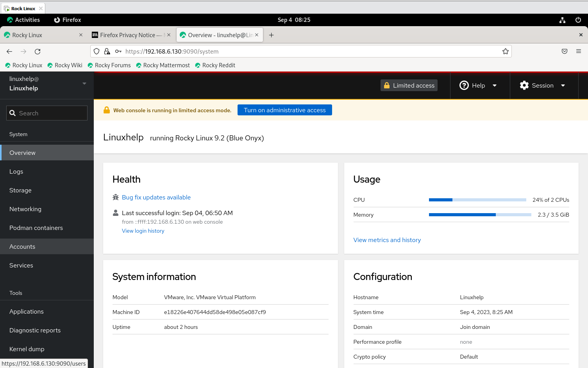The width and height of the screenshot is (588, 368).
Task: Click the System time Sep 4, 2023, 8:25 AM
Action: (486, 312)
